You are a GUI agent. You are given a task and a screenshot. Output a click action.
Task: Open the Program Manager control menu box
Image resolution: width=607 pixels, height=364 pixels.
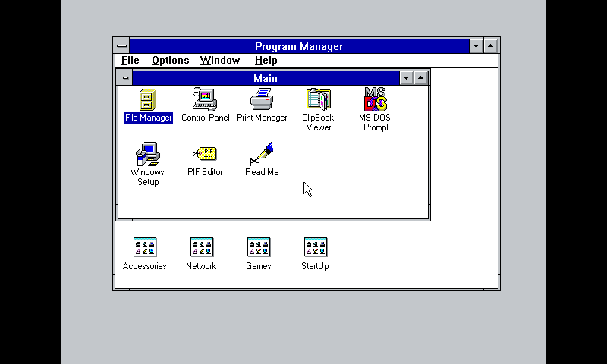pyautogui.click(x=122, y=46)
